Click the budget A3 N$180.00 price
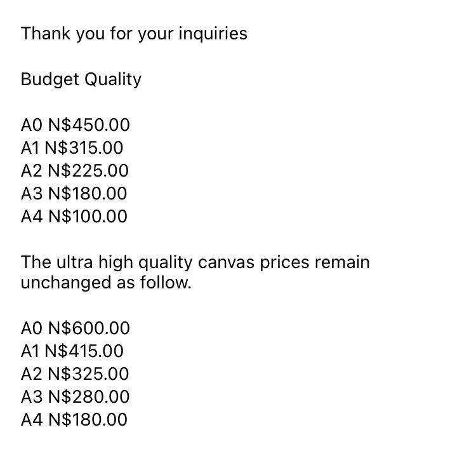The height and width of the screenshot is (458, 476). pyautogui.click(x=88, y=193)
